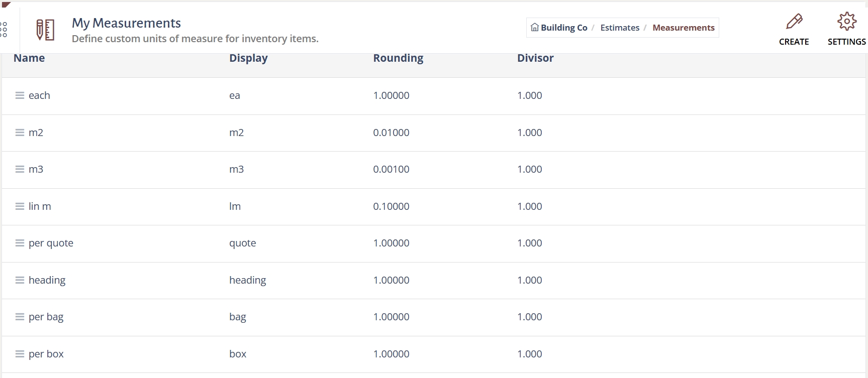
Task: Click the Divisor column header
Action: (x=535, y=58)
